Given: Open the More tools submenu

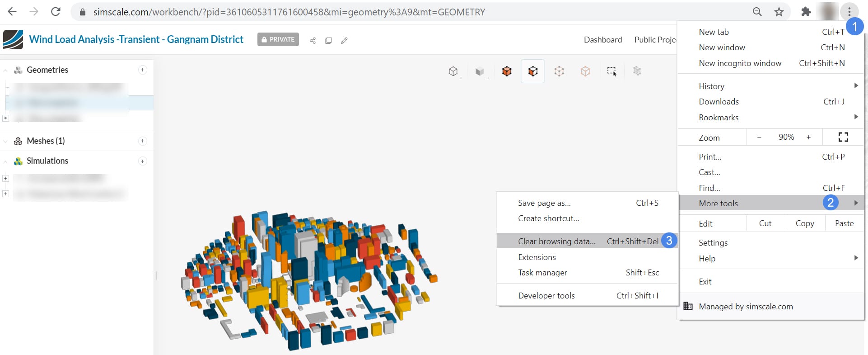Looking at the screenshot, I should coord(718,203).
